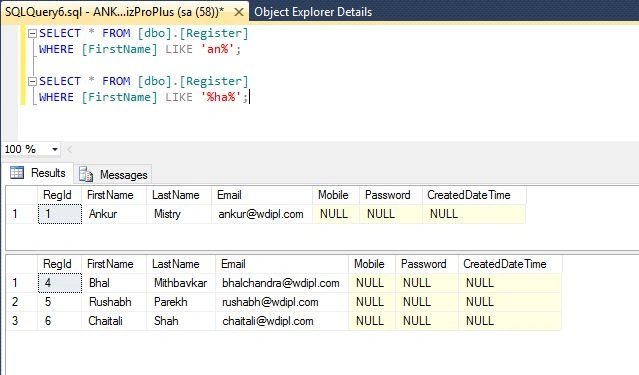Click the Mistry last name cell

tap(179, 214)
